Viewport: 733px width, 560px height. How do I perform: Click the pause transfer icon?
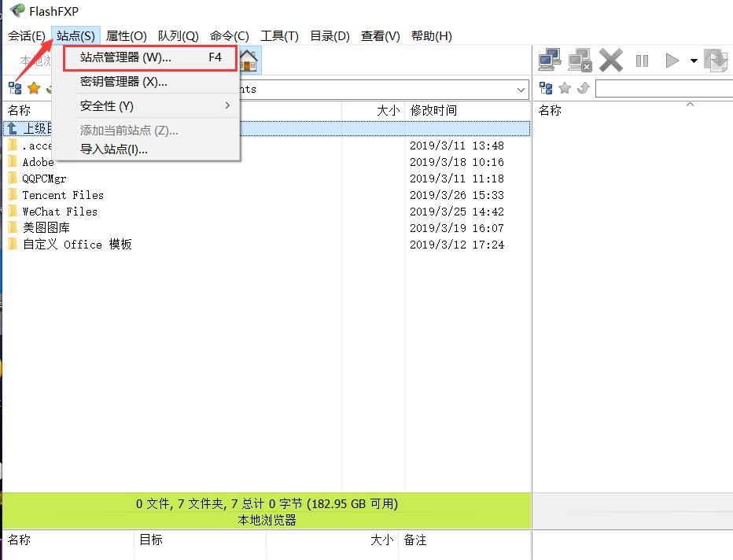[x=642, y=60]
